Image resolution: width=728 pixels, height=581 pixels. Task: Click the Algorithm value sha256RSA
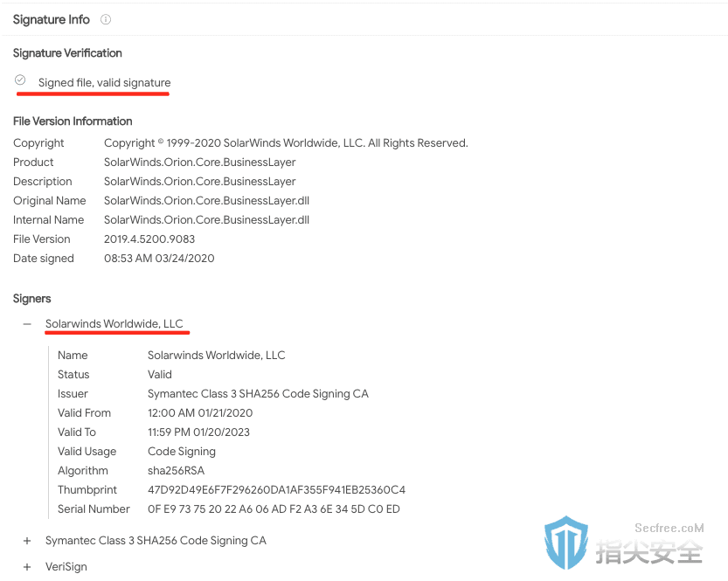[176, 471]
